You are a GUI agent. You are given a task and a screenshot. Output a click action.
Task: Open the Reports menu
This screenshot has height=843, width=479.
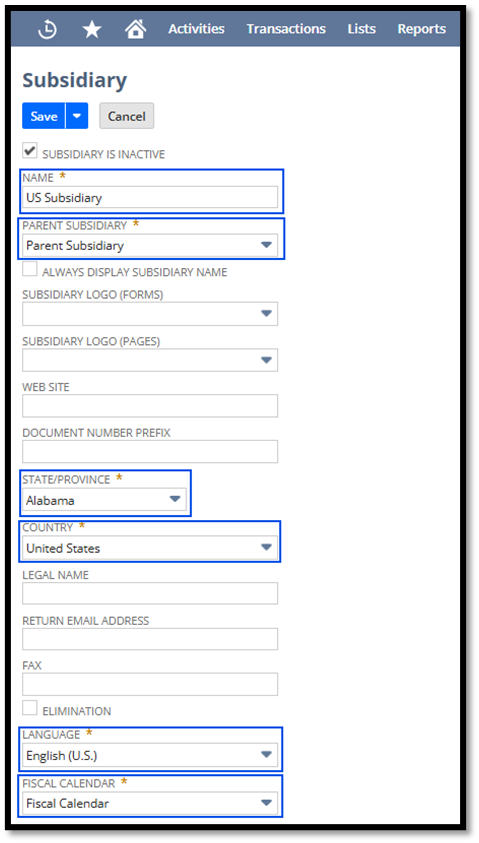(x=421, y=28)
